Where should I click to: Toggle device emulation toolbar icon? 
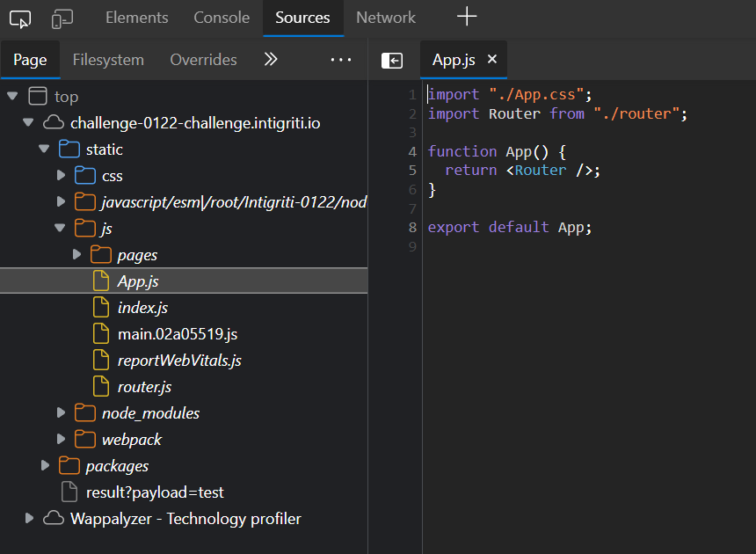click(62, 18)
